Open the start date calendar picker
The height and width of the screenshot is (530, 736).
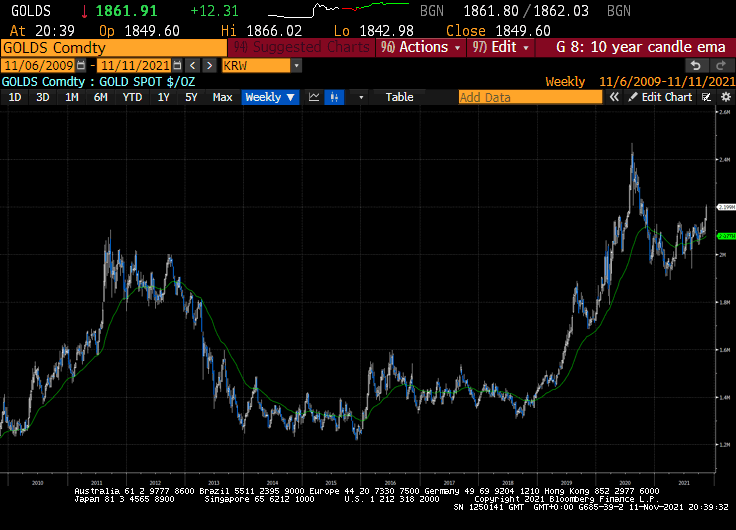click(81, 66)
